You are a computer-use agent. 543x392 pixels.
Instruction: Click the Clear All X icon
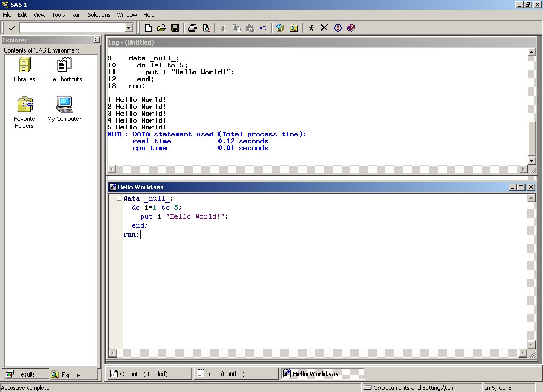(x=324, y=28)
